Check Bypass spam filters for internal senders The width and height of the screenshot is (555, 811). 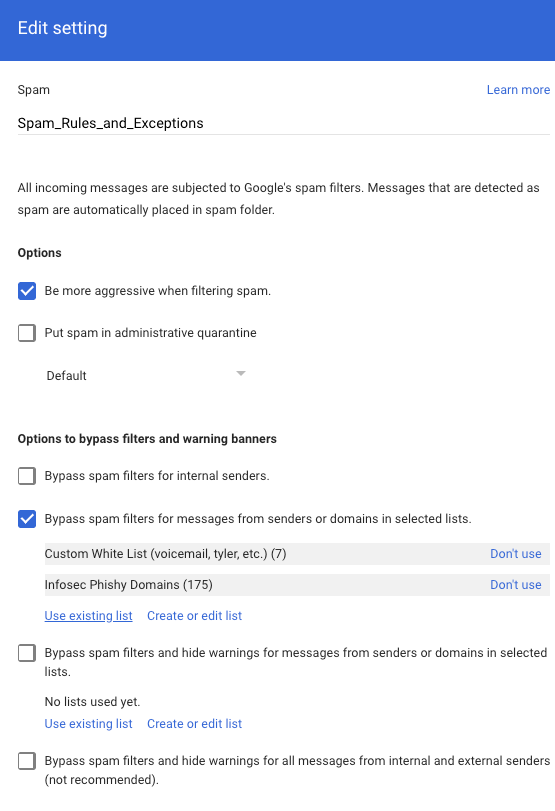point(27,476)
